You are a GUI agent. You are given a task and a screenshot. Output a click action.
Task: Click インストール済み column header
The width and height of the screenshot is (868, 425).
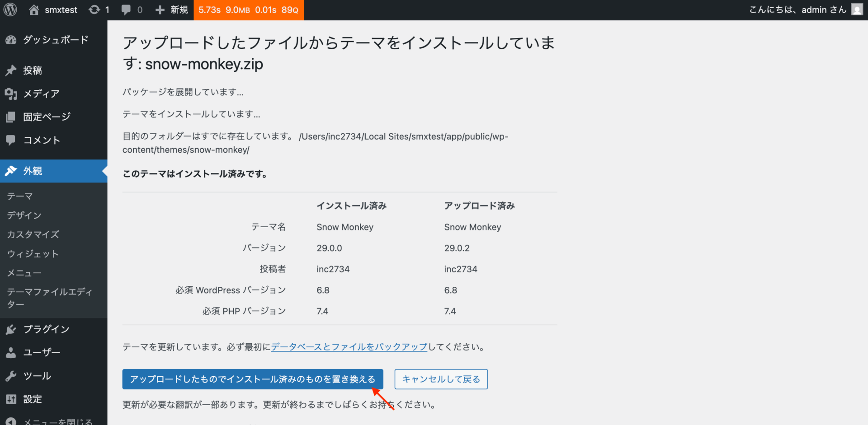tap(351, 206)
